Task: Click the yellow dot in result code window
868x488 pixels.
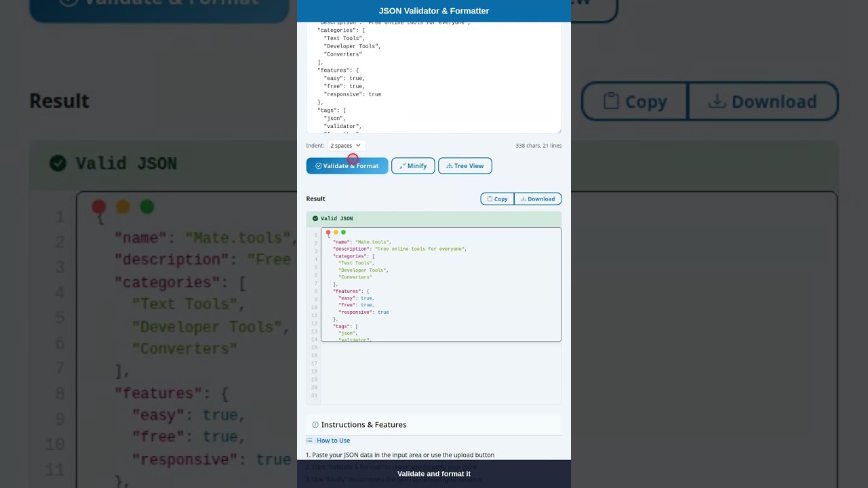Action: point(336,232)
